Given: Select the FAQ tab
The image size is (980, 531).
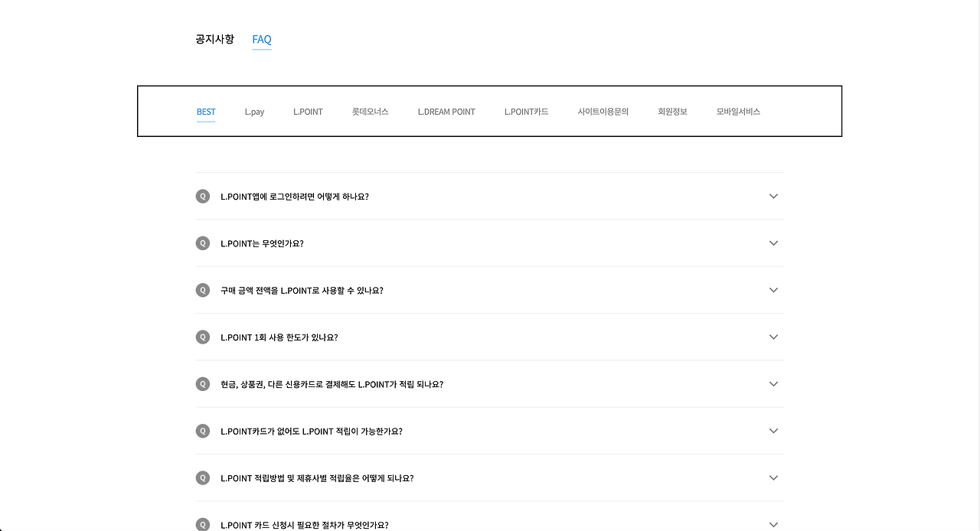Looking at the screenshot, I should click(x=262, y=39).
